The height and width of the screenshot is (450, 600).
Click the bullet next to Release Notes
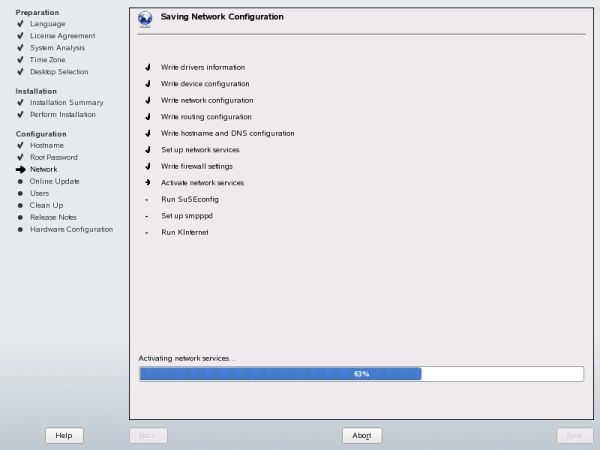click(20, 217)
